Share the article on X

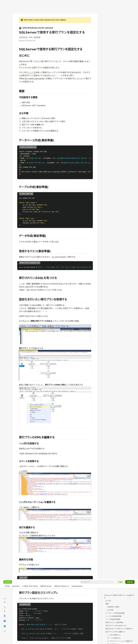pos(5,616)
